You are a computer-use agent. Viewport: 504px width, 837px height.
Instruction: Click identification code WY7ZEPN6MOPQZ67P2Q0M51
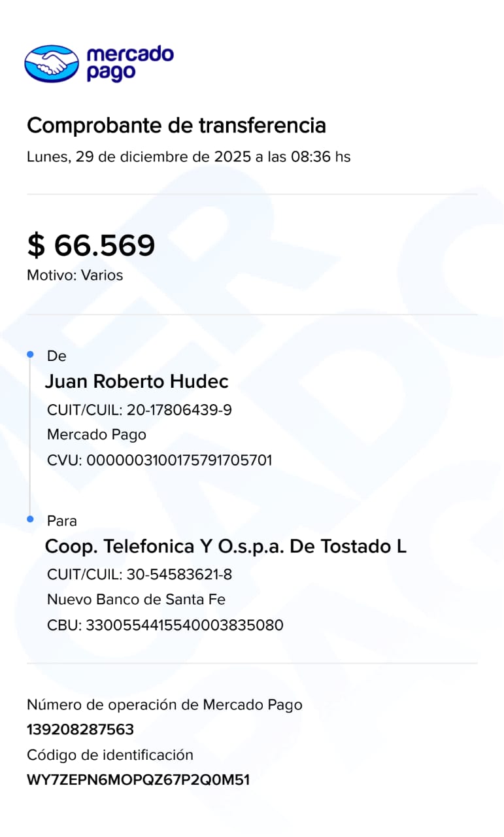(138, 780)
